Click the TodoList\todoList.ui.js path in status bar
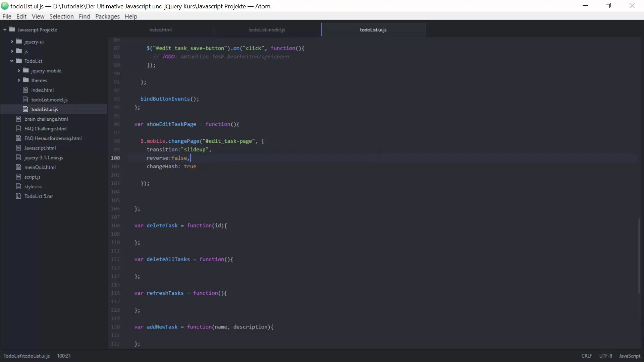Image resolution: width=644 pixels, height=362 pixels. coord(26,356)
